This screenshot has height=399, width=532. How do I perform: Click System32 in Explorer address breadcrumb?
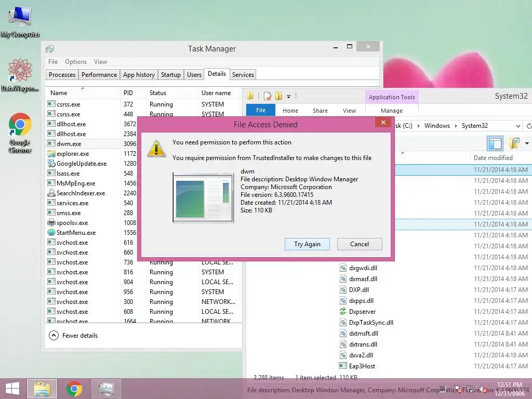(x=475, y=126)
